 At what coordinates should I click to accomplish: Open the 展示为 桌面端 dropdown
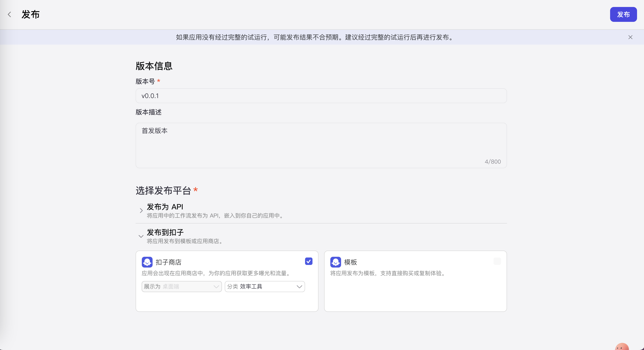[182, 287]
